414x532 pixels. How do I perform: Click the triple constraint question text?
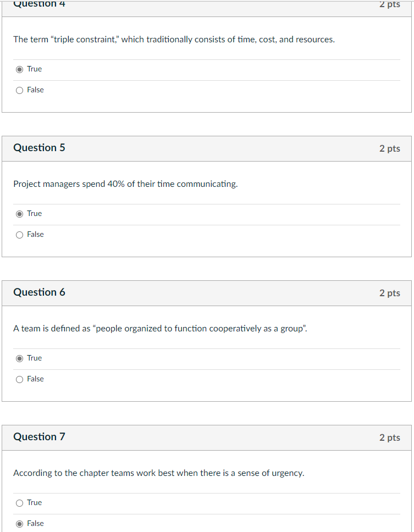pos(174,39)
